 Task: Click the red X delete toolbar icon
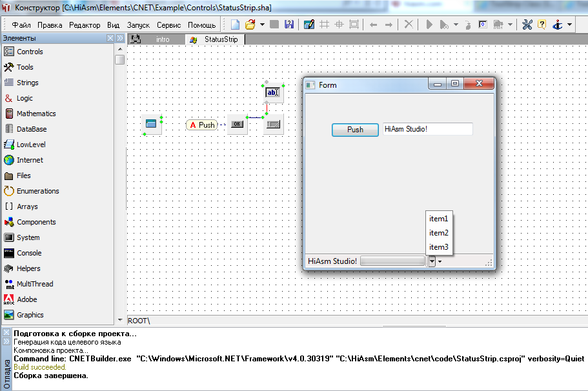click(408, 25)
